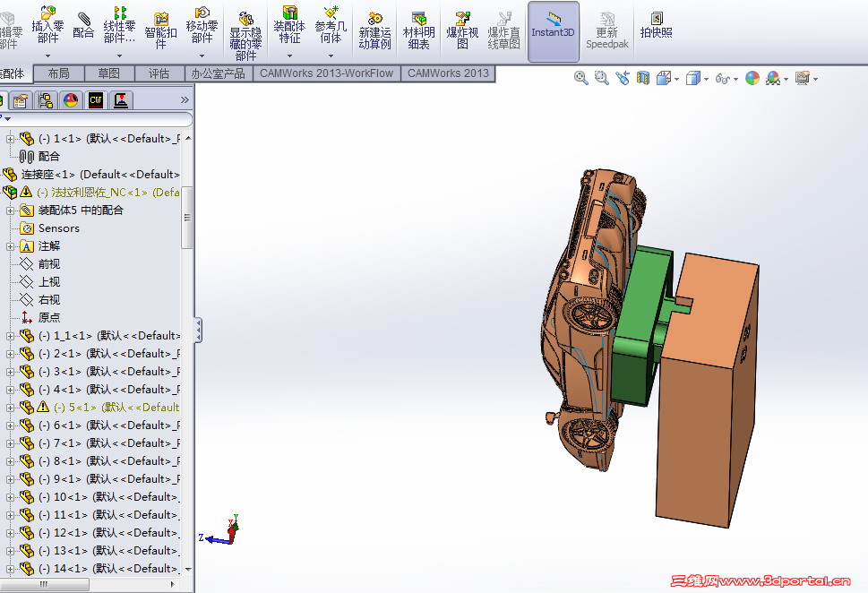Screen dimensions: 868x593
Task: Click the Apply Scene icon
Action: [x=773, y=78]
